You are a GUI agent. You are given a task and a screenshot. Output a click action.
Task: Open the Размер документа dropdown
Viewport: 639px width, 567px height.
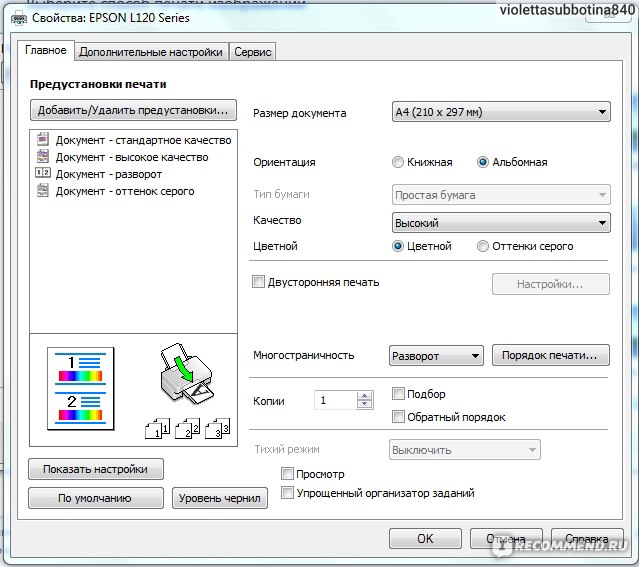501,112
